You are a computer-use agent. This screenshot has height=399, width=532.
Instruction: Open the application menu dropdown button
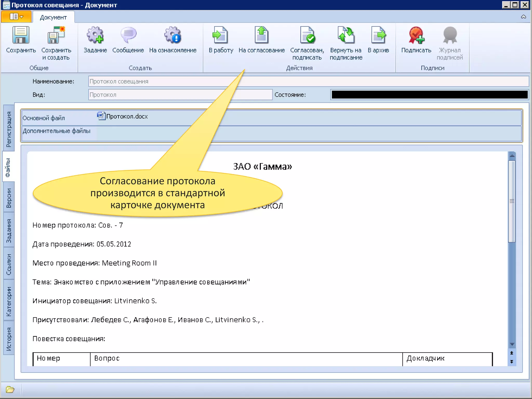(x=17, y=17)
